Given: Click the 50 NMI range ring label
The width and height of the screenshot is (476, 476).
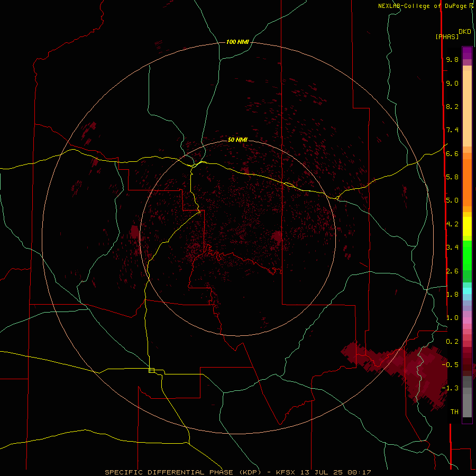Looking at the screenshot, I should click(x=237, y=140).
